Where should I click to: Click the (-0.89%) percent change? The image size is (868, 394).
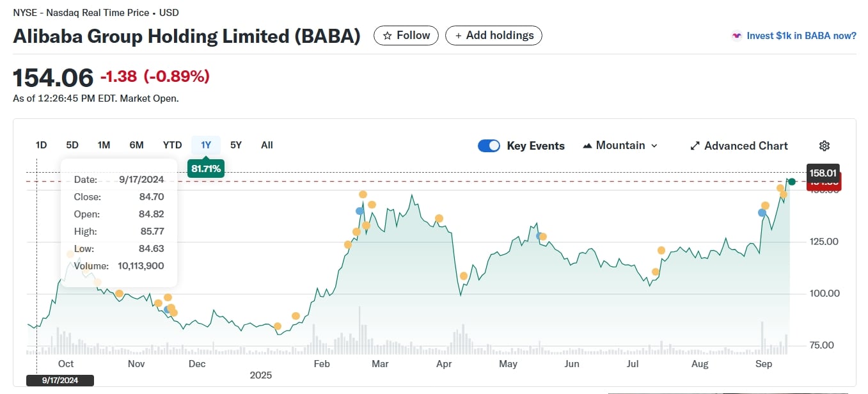[177, 77]
